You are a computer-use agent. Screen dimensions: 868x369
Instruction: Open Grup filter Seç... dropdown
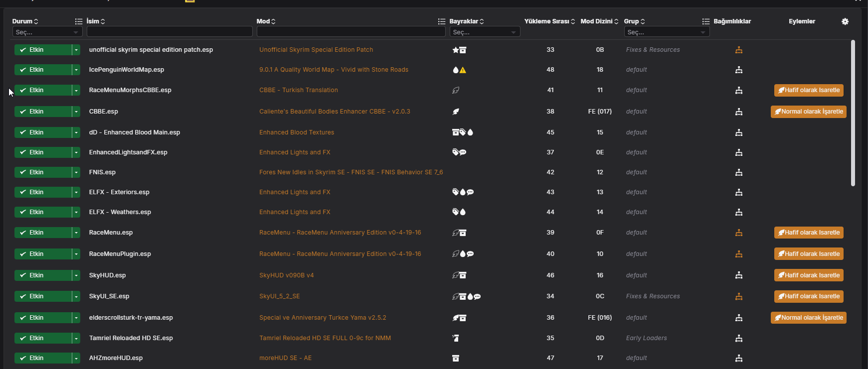click(667, 32)
